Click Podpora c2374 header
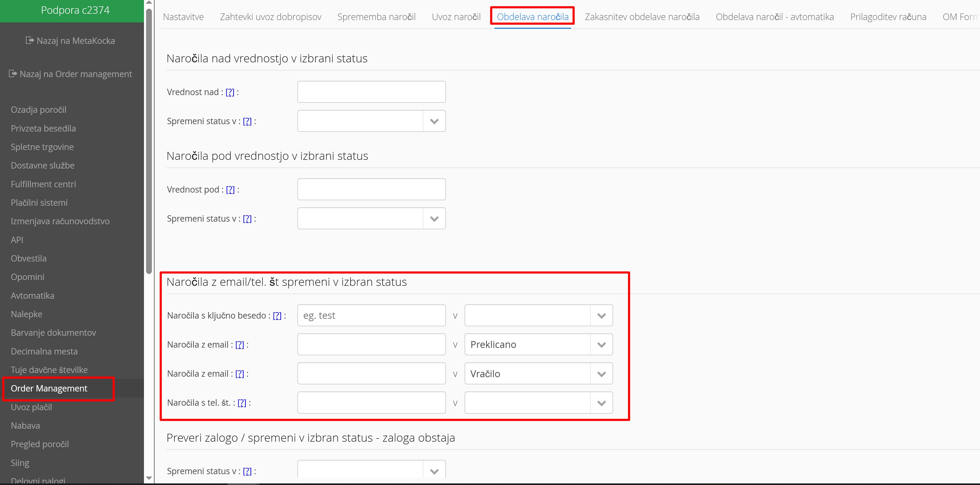This screenshot has width=980, height=485. tap(75, 10)
